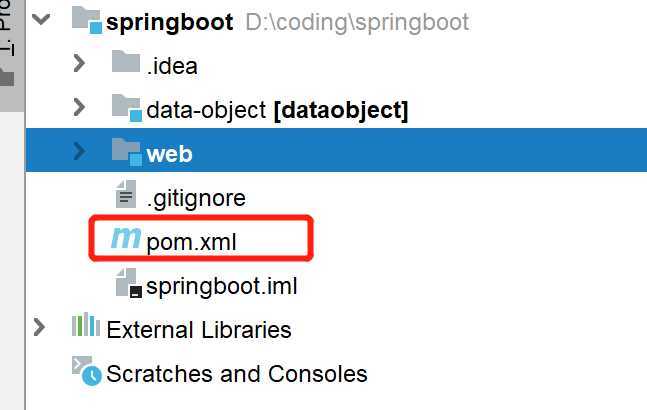647x410 pixels.
Task: Expand the data-object module chevron
Action: click(79, 107)
